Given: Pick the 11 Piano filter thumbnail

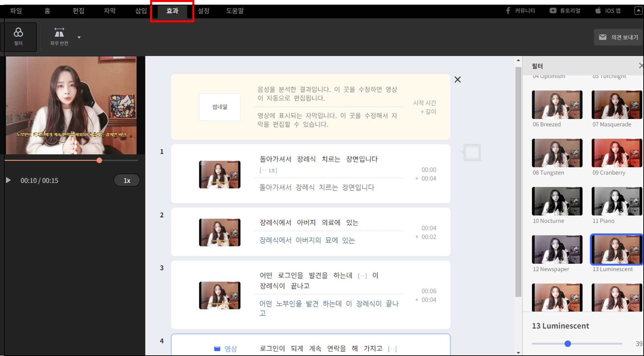Looking at the screenshot, I should [617, 201].
